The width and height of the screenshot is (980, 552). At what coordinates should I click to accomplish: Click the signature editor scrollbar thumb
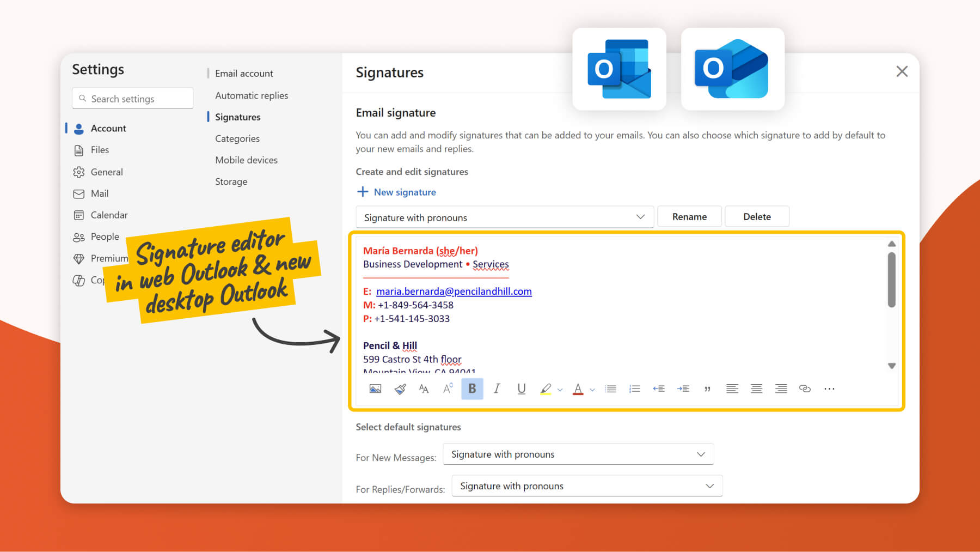892,280
